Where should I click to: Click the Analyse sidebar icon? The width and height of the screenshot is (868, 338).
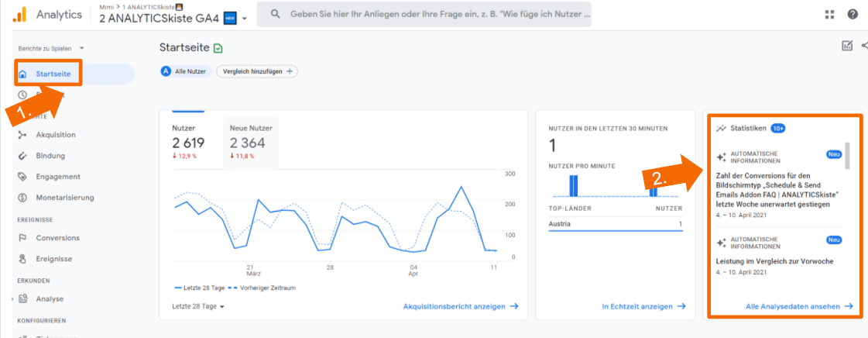tap(22, 298)
